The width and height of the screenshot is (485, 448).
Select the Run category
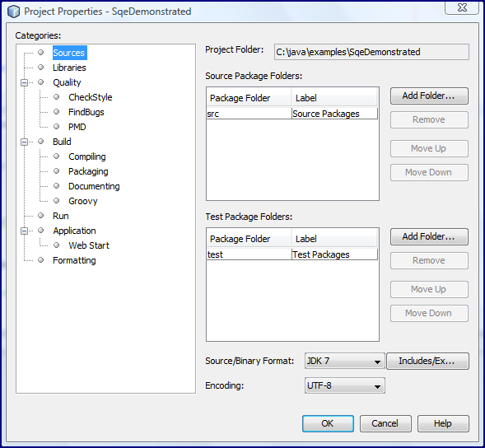click(x=61, y=216)
